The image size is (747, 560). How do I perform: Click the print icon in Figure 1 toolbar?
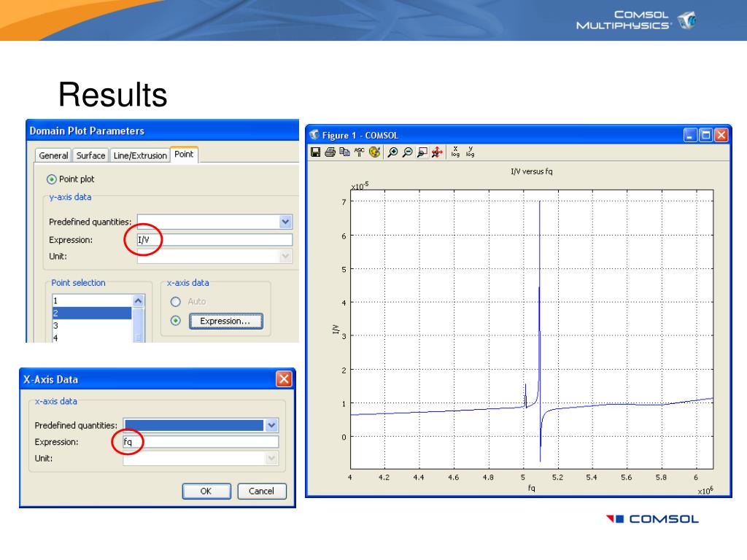click(330, 152)
